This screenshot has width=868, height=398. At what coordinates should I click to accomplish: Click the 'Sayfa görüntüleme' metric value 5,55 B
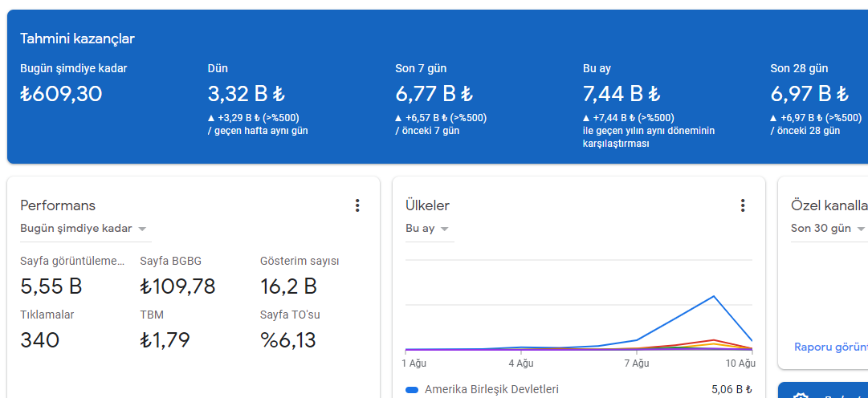pos(51,286)
